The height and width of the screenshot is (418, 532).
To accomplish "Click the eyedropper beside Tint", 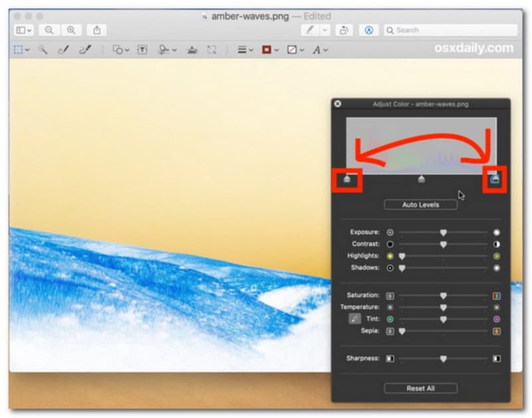I will pos(354,319).
